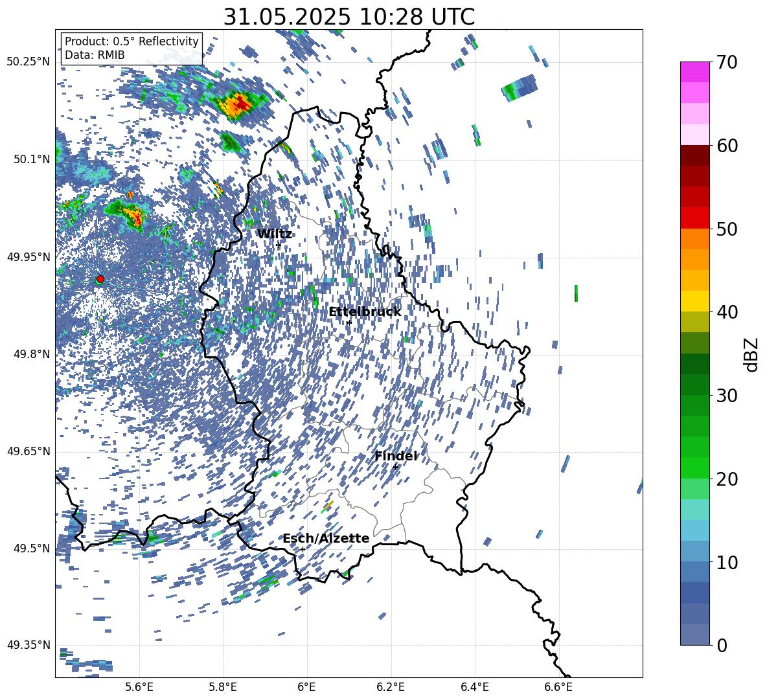Image resolution: width=767 pixels, height=700 pixels.
Task: Click the 49.35°N latitude tick label
Action: click(29, 645)
